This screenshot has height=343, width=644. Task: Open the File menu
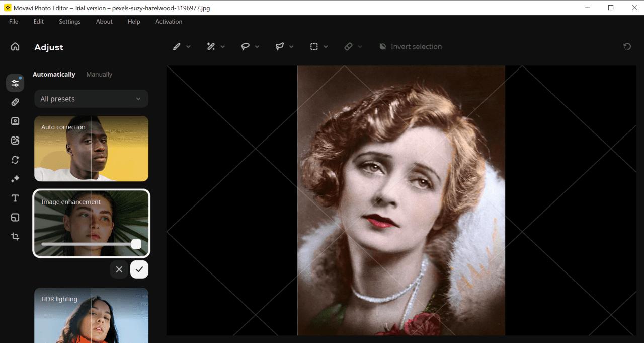point(14,22)
